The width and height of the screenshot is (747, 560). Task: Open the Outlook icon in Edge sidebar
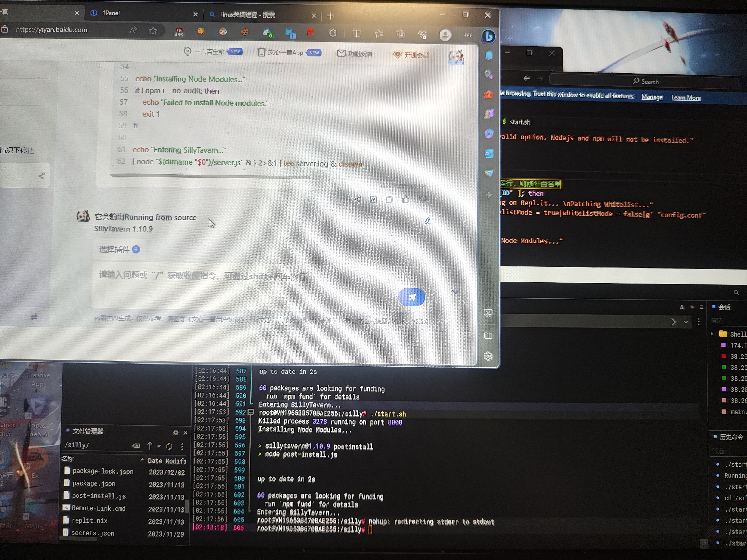coord(489,154)
